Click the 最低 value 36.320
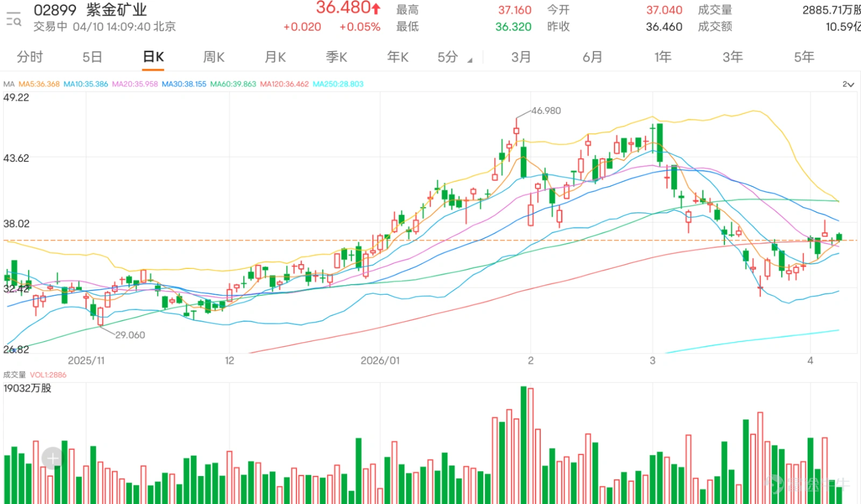 [x=513, y=27]
